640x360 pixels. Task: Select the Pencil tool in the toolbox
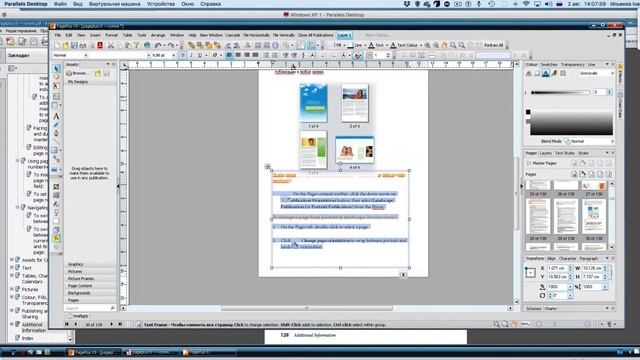coord(56,125)
